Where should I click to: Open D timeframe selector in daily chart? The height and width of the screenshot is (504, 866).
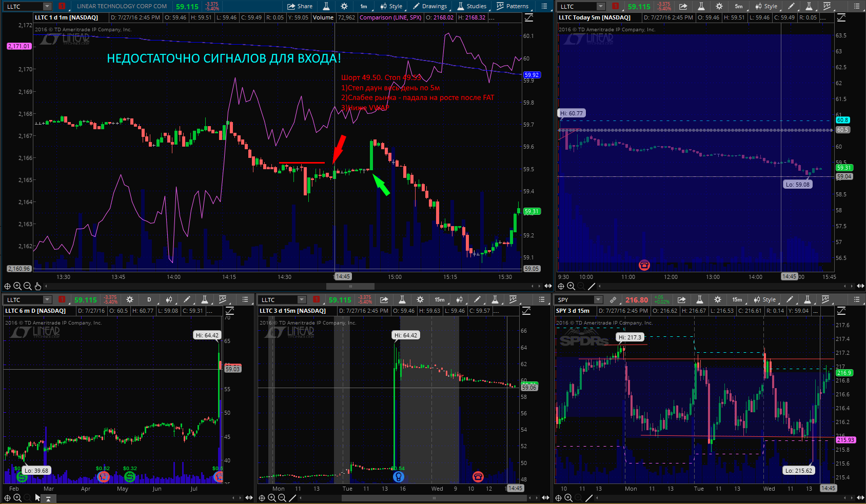149,299
